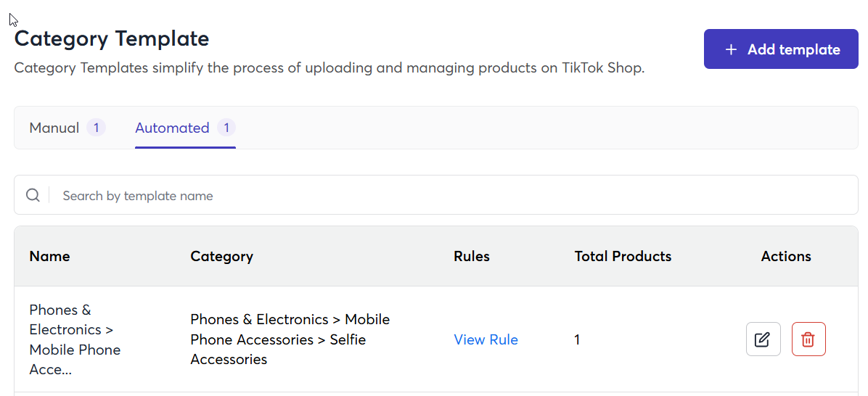Image resolution: width=868 pixels, height=396 pixels.
Task: Switch to the Manual tab
Action: pos(54,128)
